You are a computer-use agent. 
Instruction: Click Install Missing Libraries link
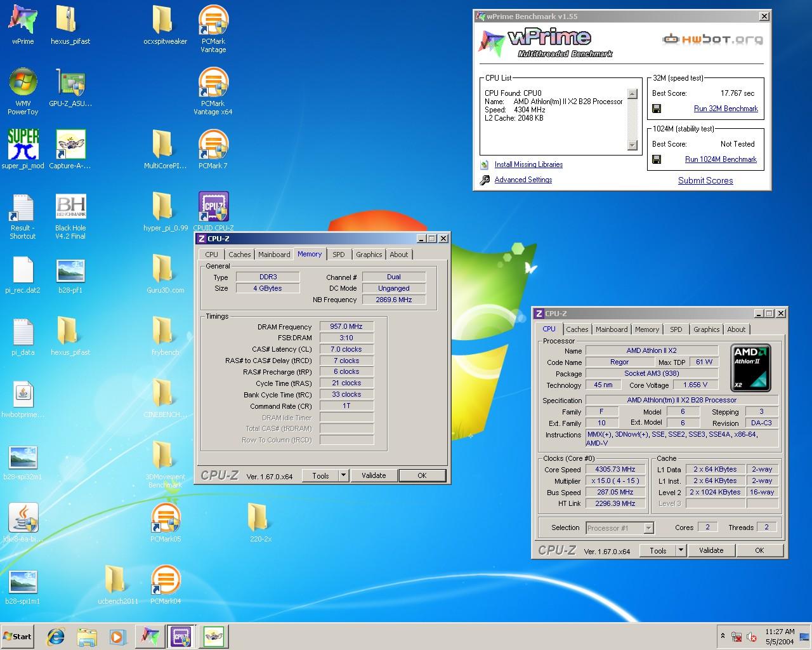(x=528, y=164)
